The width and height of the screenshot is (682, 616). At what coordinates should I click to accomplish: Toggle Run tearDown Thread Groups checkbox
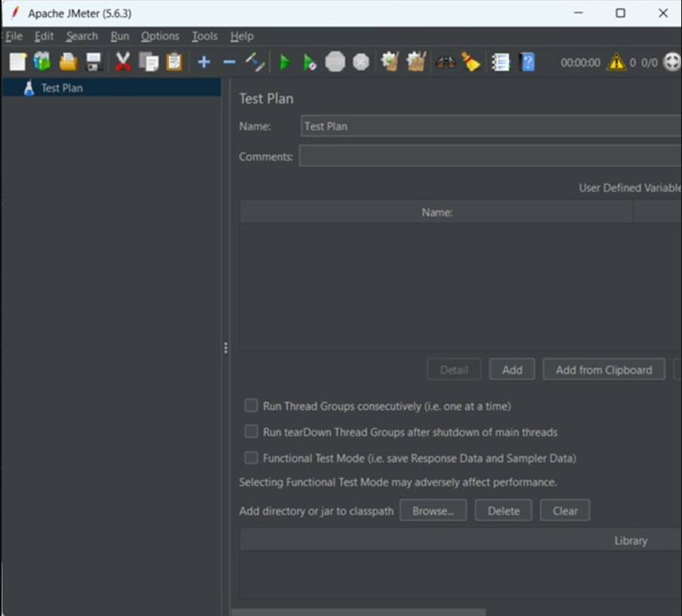point(251,432)
